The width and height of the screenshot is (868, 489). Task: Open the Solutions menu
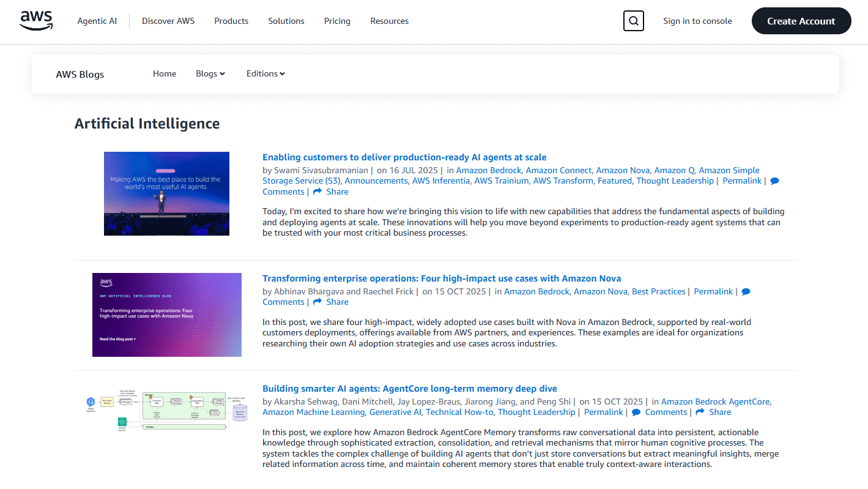(286, 21)
